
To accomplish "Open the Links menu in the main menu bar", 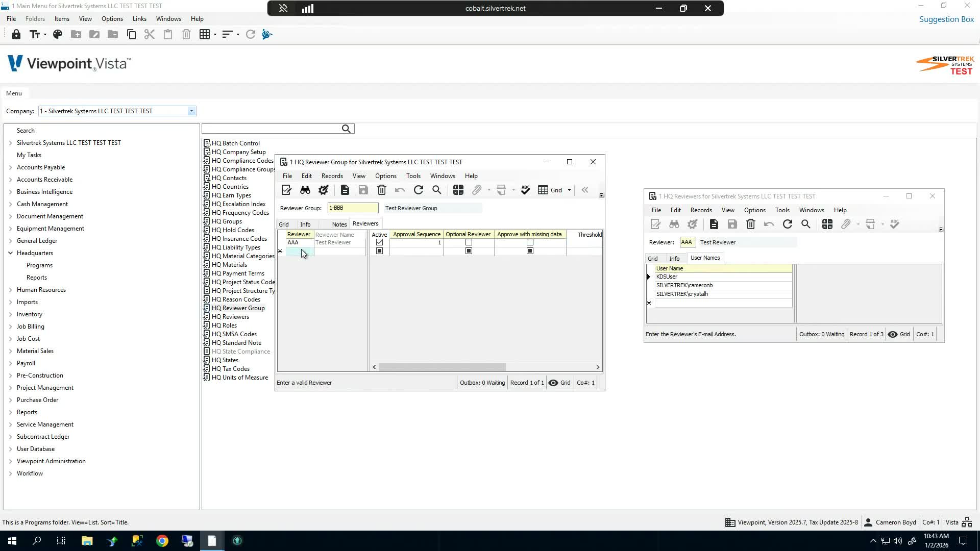I will click(x=139, y=19).
